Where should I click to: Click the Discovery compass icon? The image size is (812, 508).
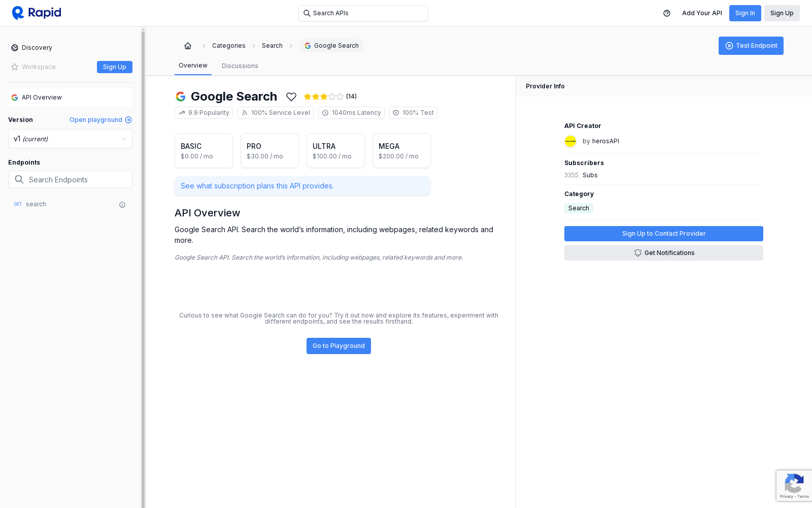(15, 48)
